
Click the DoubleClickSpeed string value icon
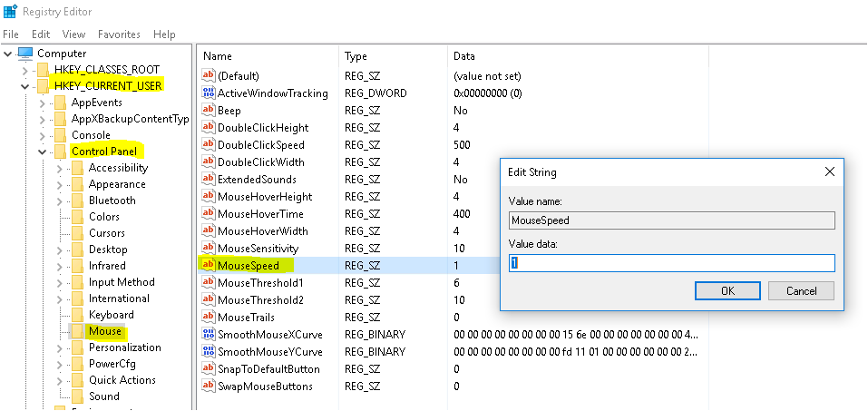(x=208, y=145)
